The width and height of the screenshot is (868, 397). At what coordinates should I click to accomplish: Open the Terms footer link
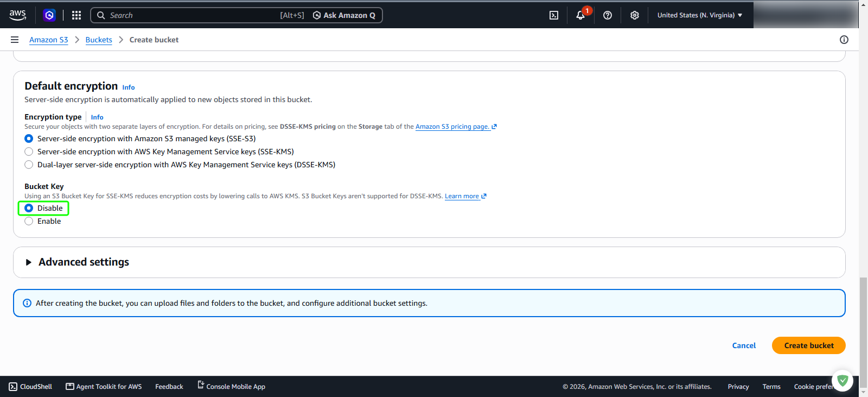coord(771,387)
